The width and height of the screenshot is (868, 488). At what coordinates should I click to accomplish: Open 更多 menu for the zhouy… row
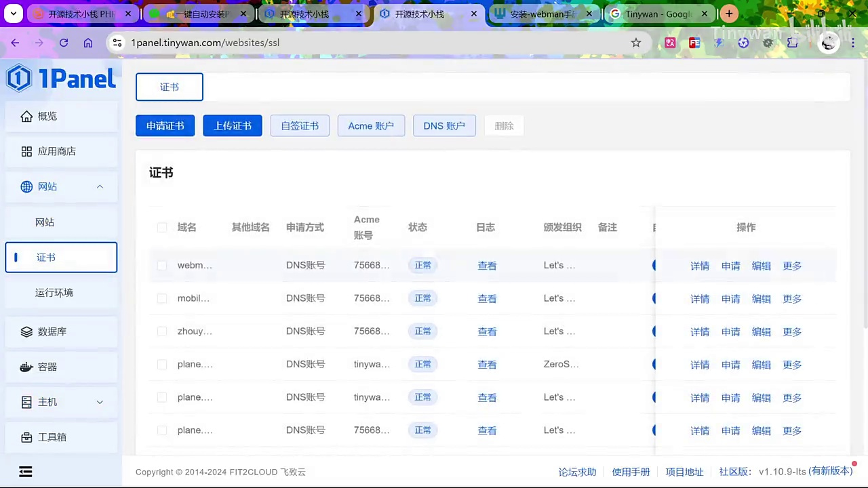click(x=792, y=332)
